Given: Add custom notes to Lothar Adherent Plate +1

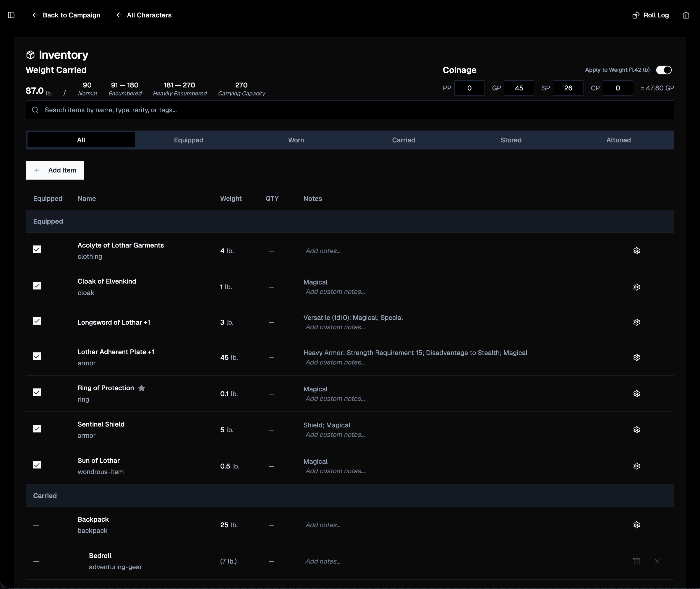Looking at the screenshot, I should [335, 362].
